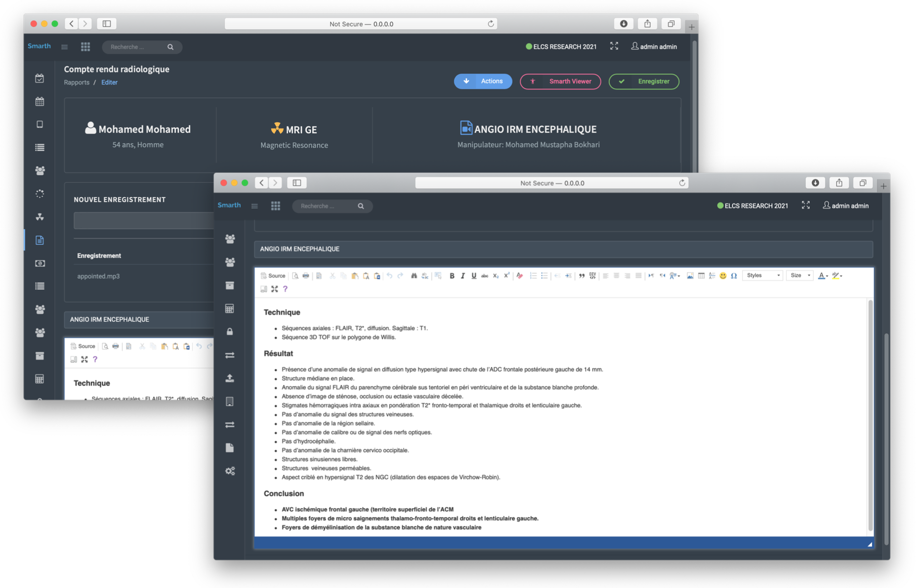Toggle the hamburger menu in front window

click(x=255, y=206)
